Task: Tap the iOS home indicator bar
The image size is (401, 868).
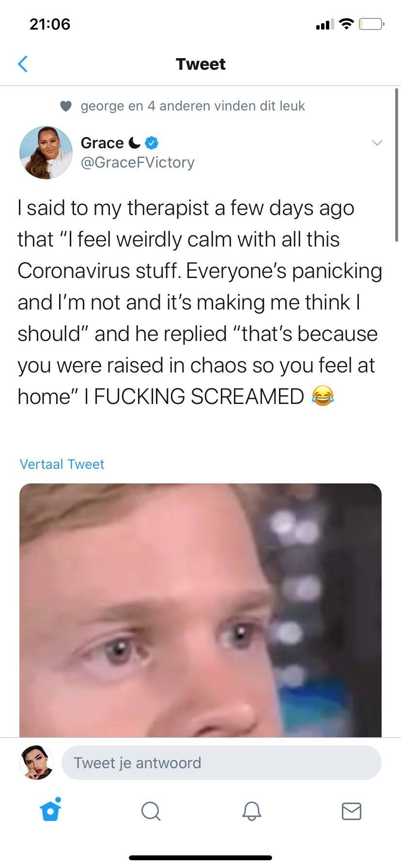Action: tap(200, 858)
